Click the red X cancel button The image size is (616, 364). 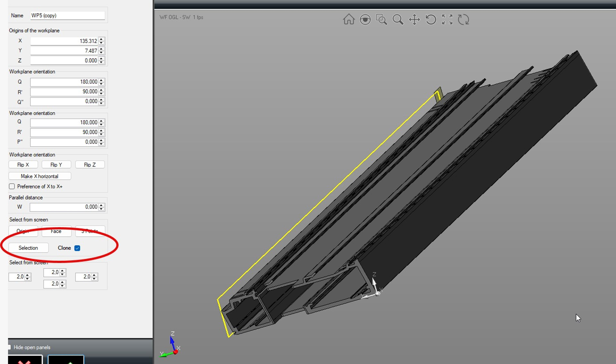pos(25,360)
